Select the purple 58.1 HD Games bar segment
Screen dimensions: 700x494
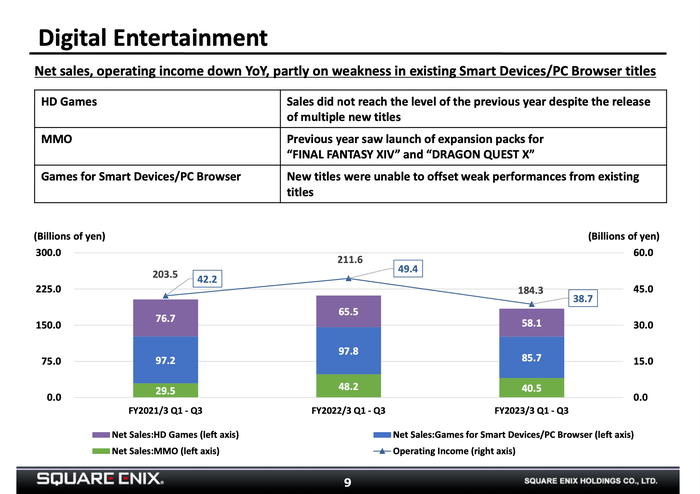(x=531, y=323)
